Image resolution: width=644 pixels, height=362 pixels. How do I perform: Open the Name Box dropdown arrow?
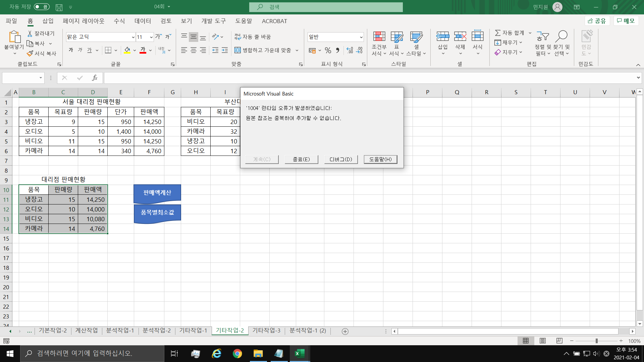click(41, 78)
